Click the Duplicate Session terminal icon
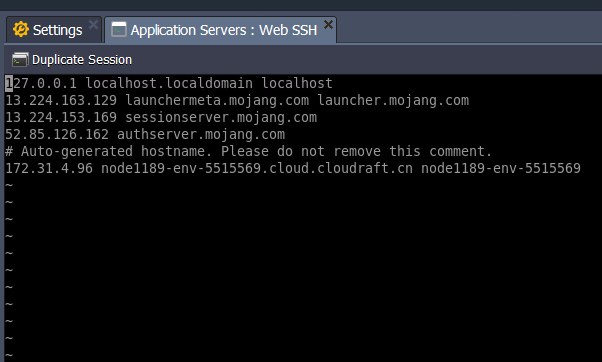 [20, 60]
